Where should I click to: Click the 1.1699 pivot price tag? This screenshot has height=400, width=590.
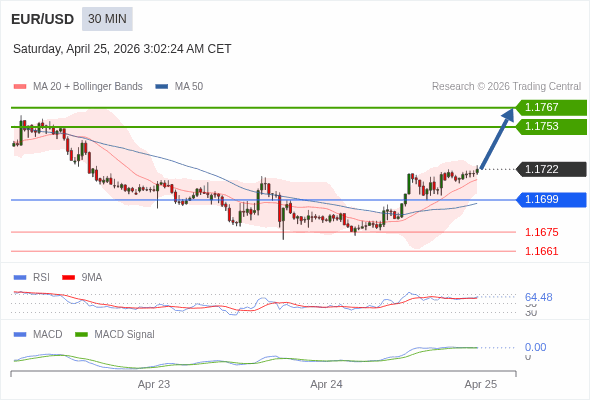[551, 200]
